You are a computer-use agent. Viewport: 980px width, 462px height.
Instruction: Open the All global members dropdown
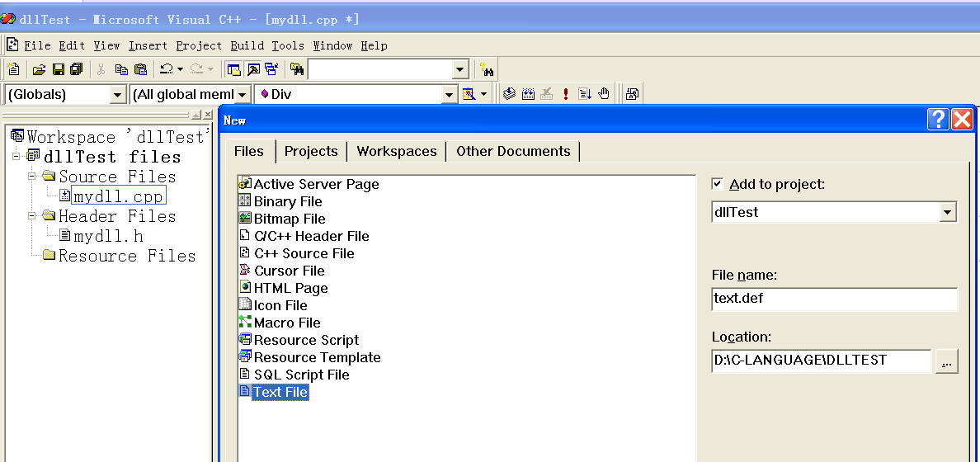point(242,94)
